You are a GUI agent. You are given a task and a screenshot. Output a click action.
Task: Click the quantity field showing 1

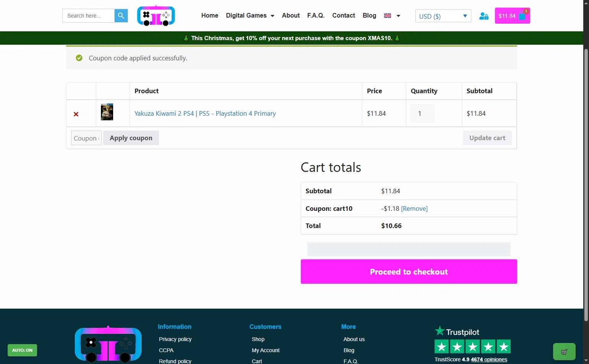pyautogui.click(x=422, y=113)
